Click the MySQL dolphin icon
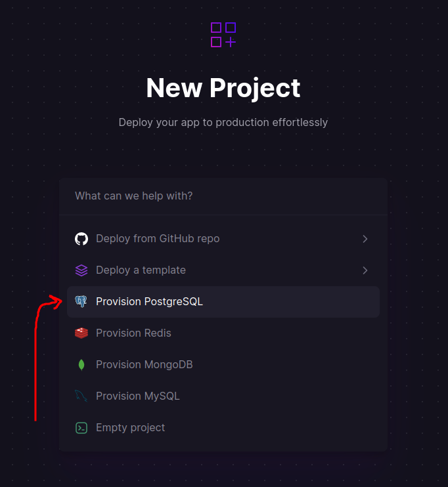 (81, 396)
